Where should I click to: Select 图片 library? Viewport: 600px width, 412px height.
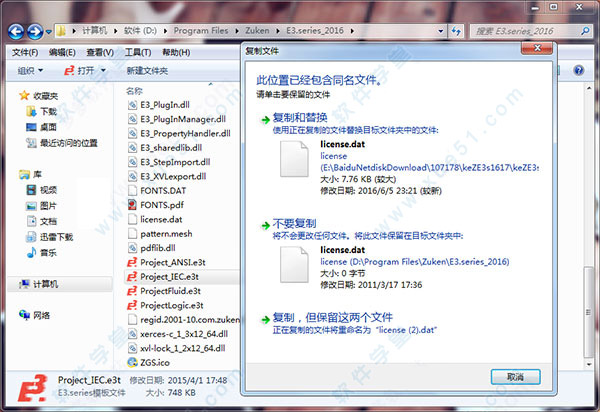(x=41, y=206)
